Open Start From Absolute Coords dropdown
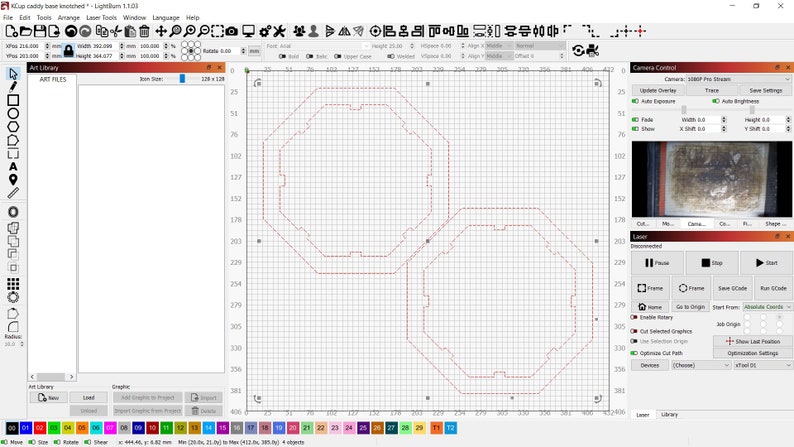The height and width of the screenshot is (447, 794). [x=767, y=307]
